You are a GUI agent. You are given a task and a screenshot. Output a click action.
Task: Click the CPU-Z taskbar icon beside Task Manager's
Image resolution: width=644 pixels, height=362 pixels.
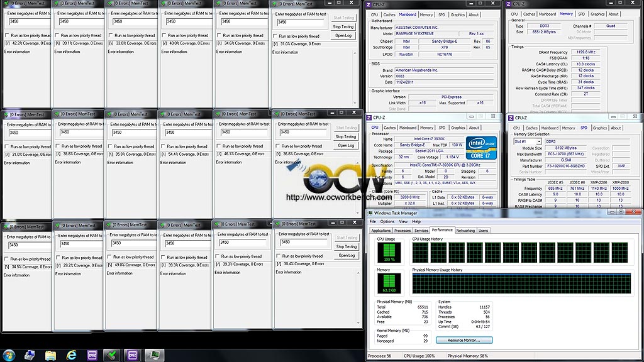point(132,355)
